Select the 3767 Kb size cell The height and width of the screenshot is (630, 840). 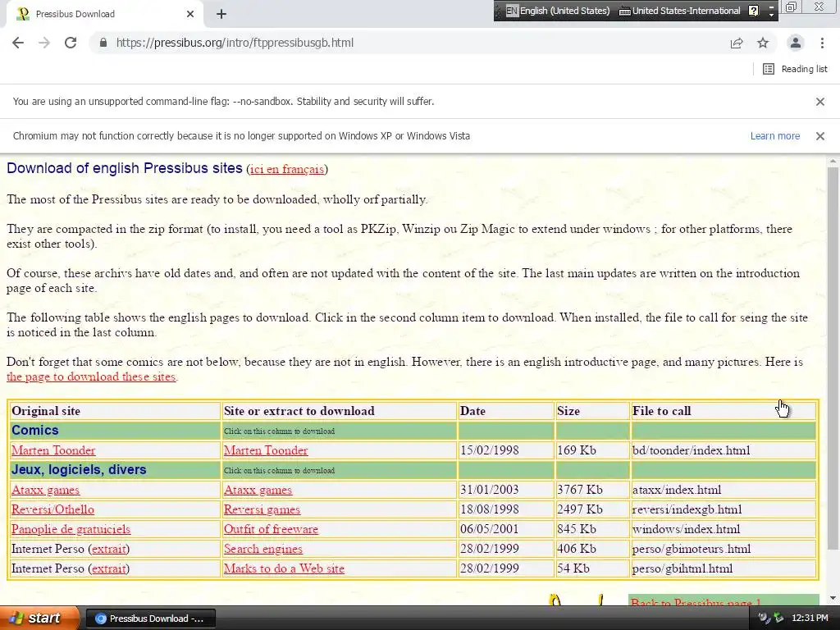coord(592,490)
